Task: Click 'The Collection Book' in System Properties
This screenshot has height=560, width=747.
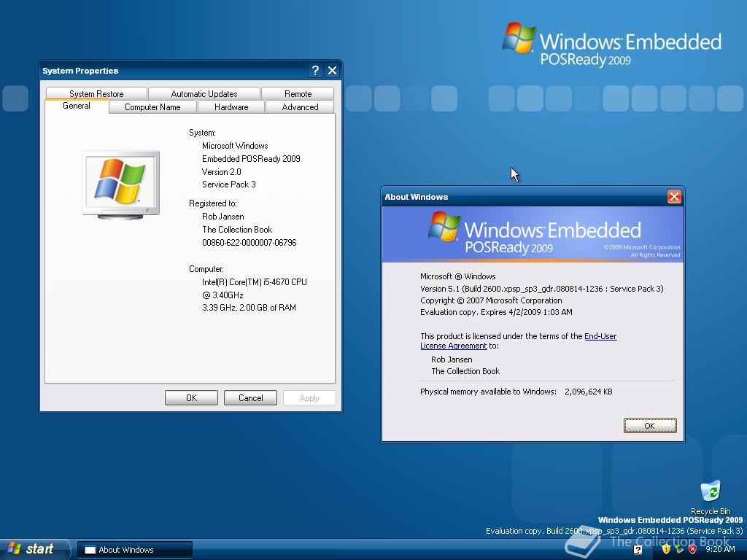Action: 237,230
